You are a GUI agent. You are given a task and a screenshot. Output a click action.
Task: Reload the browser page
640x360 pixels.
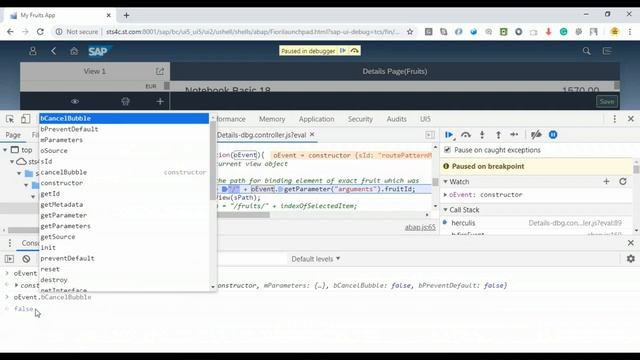click(x=40, y=31)
